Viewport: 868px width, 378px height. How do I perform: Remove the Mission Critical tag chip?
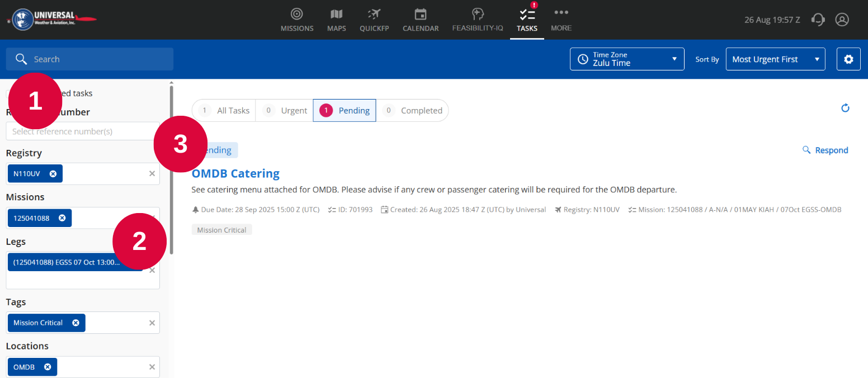76,323
